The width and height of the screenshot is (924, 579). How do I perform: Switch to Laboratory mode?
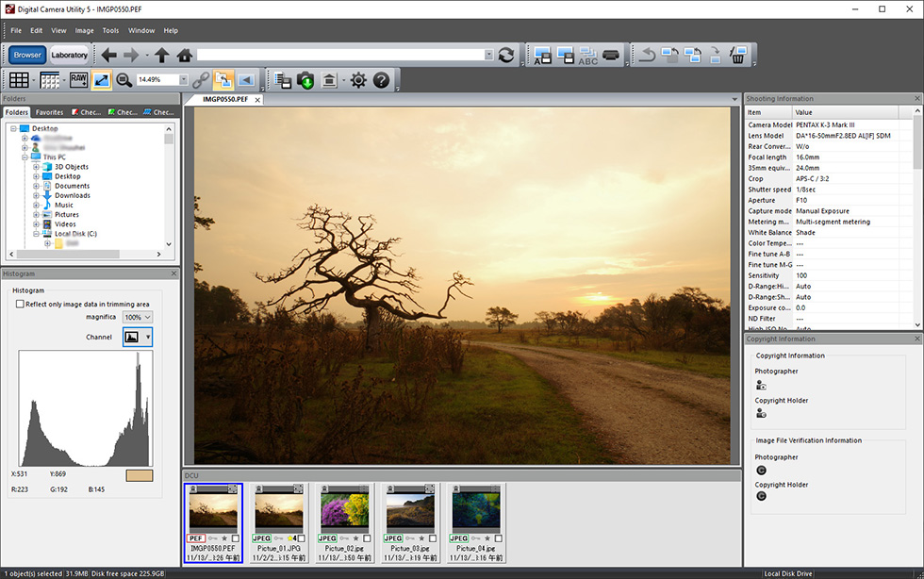[69, 55]
